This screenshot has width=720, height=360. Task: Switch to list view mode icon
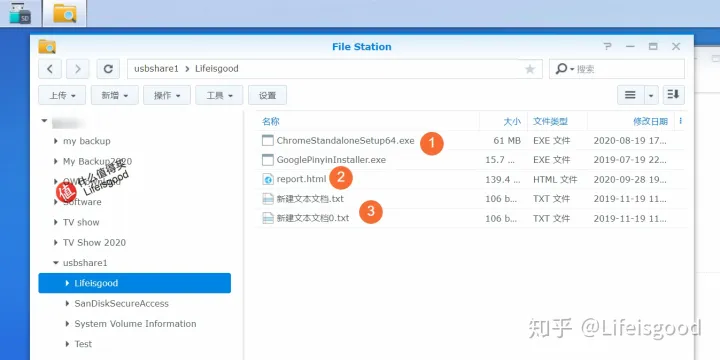coord(630,95)
